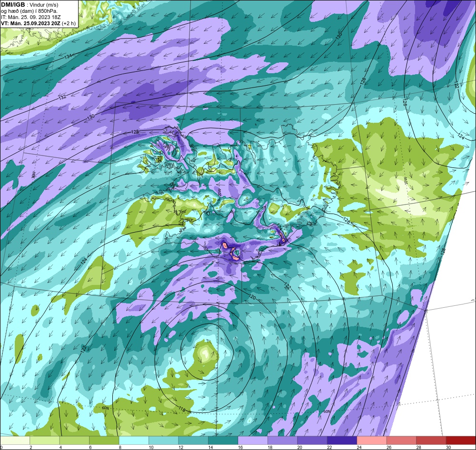This screenshot has width=476, height=450.
Task: Select the 2–4 m/s legend color swatch
Action: click(45, 440)
